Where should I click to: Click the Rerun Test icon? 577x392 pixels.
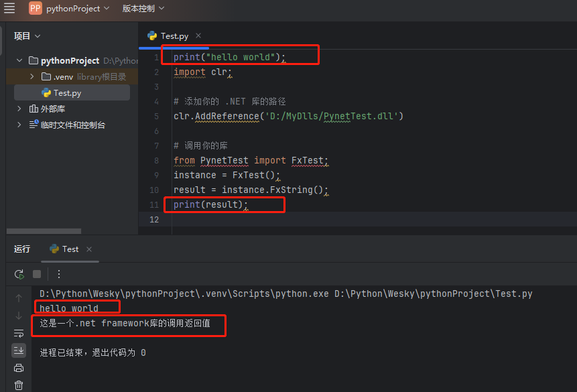pos(19,274)
